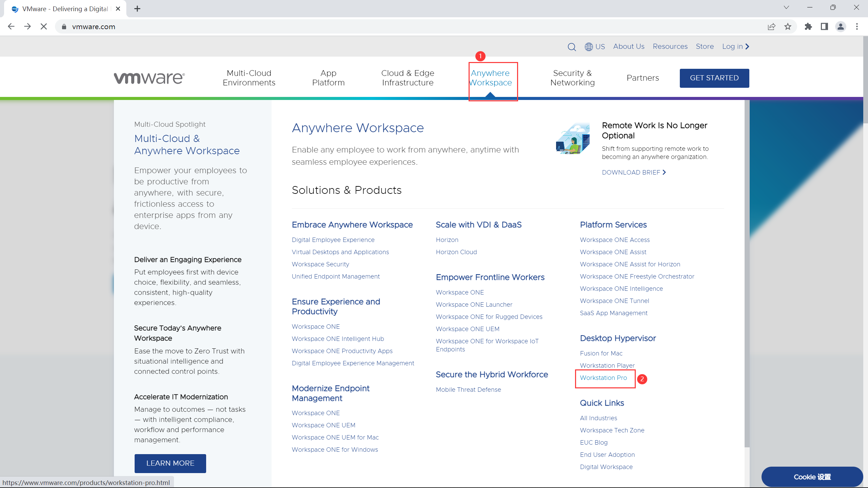Open Cloud & Edge Infrastructure menu
This screenshot has height=488, width=868.
pyautogui.click(x=408, y=78)
